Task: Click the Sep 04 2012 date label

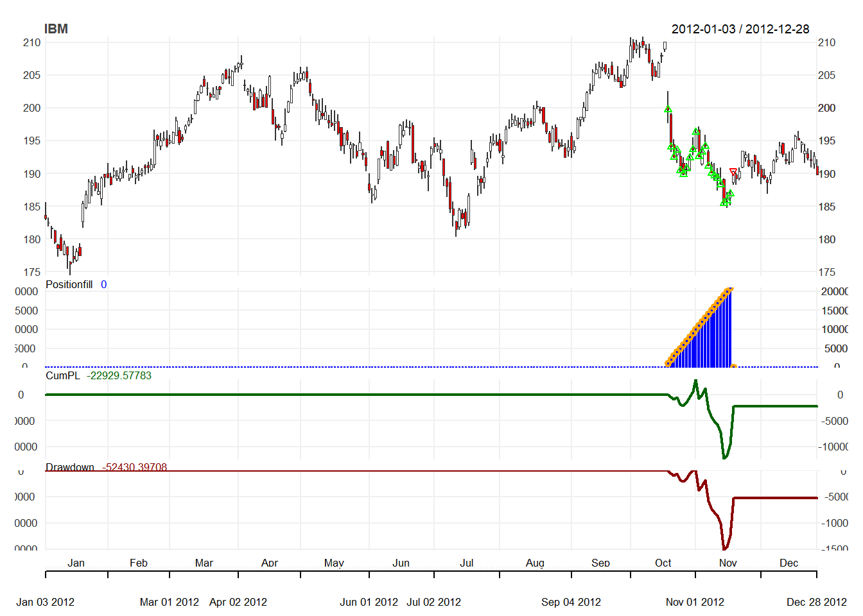Action: point(571,602)
